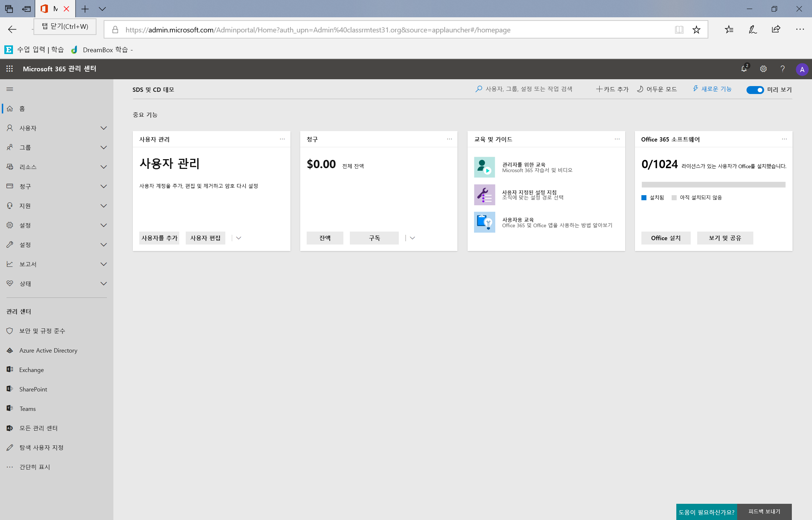
Task: Click the SharePoint icon in sidebar
Action: click(9, 389)
